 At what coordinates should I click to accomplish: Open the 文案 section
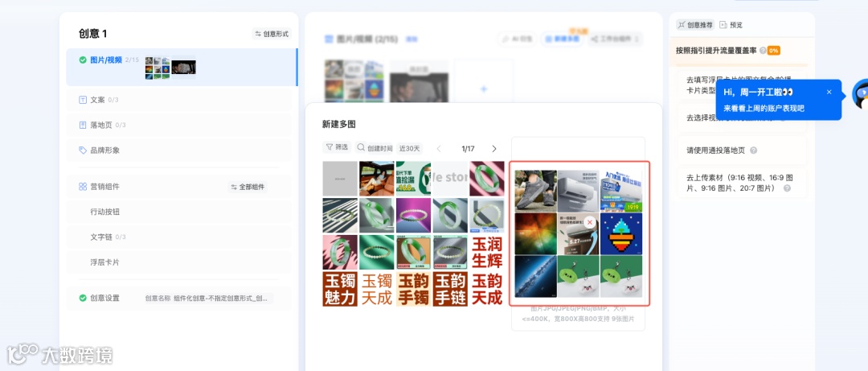[178, 100]
